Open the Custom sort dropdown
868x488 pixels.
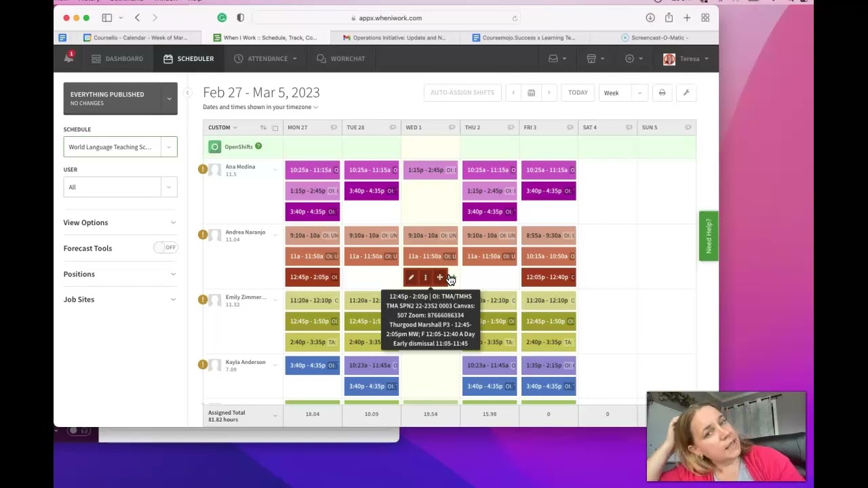coord(222,127)
